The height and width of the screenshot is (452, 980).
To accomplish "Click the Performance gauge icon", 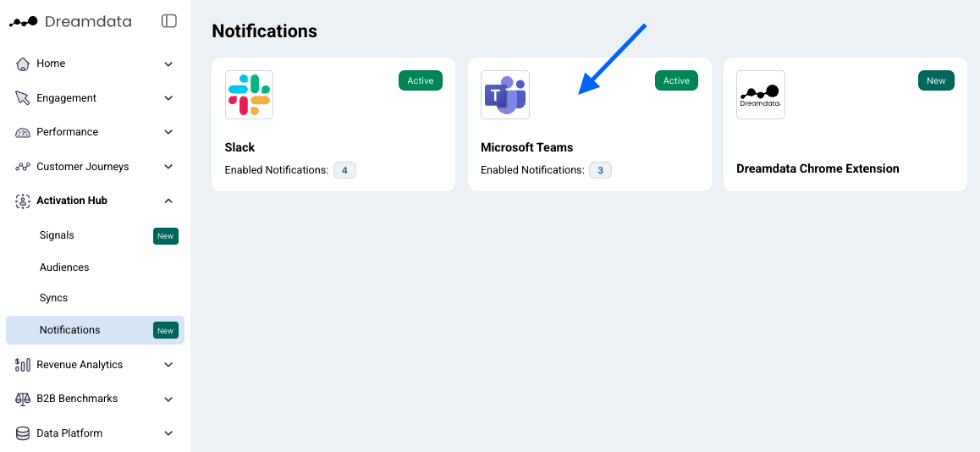I will pyautogui.click(x=23, y=132).
